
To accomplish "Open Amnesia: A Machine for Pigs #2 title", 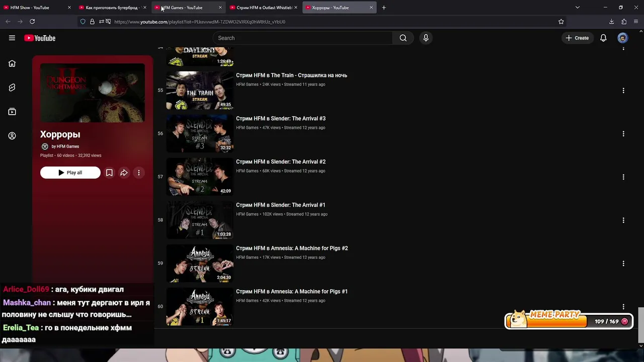I will (292, 248).
